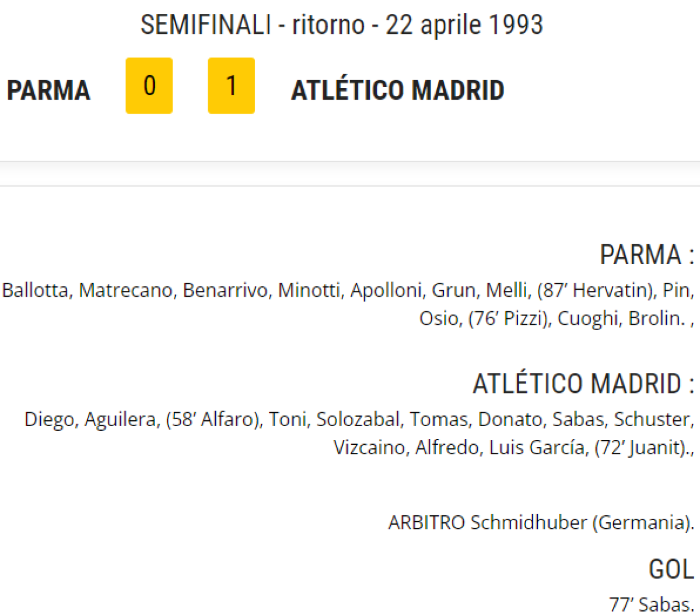Screen dimensions: 700x615
Task: Click the referee line 'ARBITRO Schmidhuber (Germania)'
Action: [x=541, y=522]
